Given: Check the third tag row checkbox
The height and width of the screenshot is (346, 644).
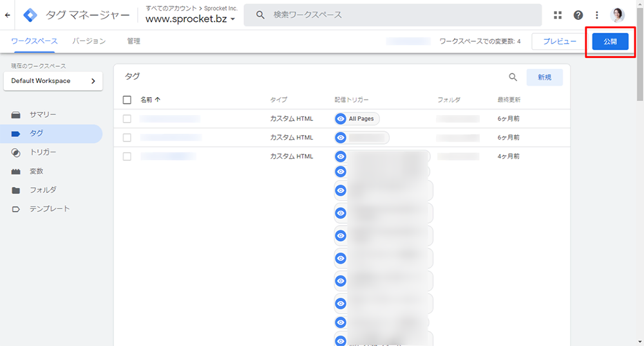Looking at the screenshot, I should coord(127,156).
